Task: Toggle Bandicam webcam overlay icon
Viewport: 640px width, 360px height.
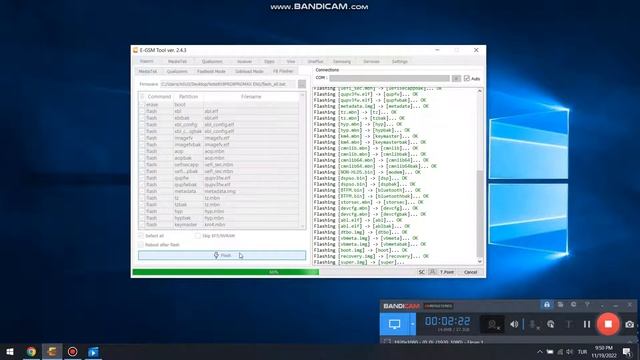Action: pyautogui.click(x=493, y=324)
